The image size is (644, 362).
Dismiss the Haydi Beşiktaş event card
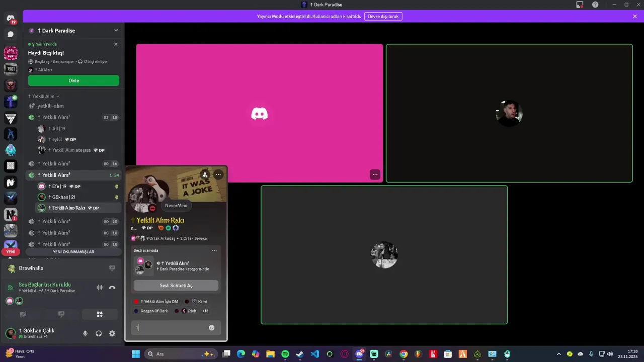coord(116,44)
